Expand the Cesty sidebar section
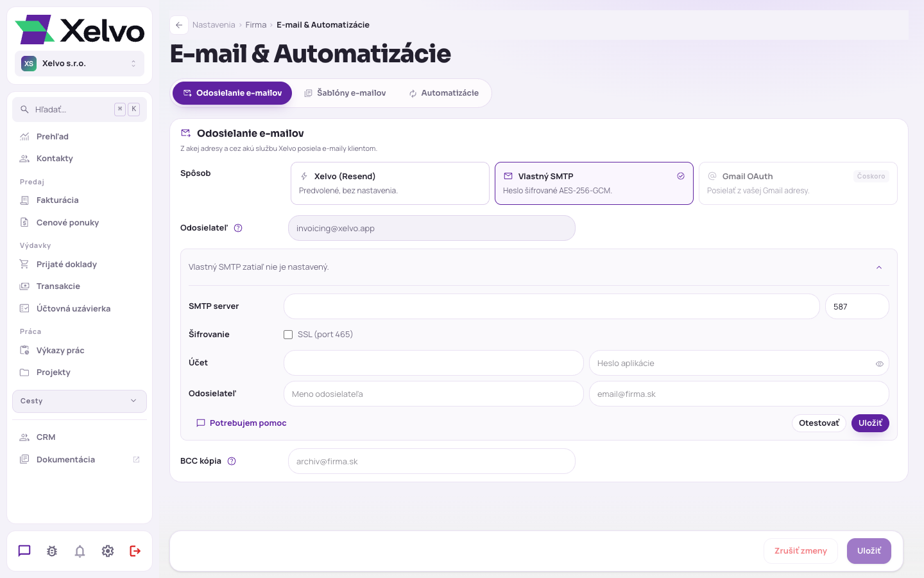The height and width of the screenshot is (578, 924). [x=80, y=401]
